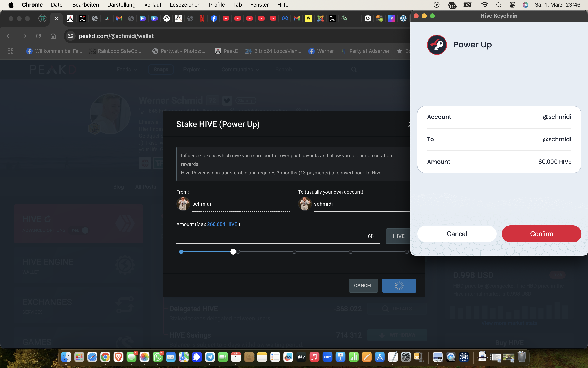Set the slider to the 50% stop
The image size is (588, 368).
click(x=294, y=252)
